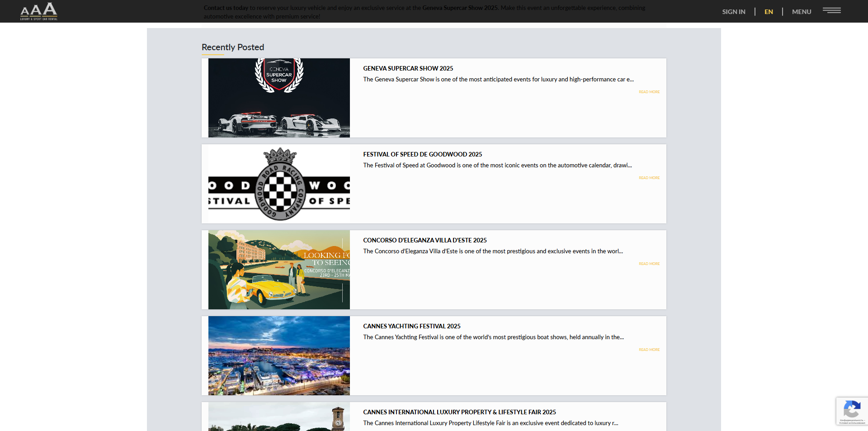Click Festival of Speed de Goodwood title
Image resolution: width=868 pixels, height=431 pixels.
422,154
